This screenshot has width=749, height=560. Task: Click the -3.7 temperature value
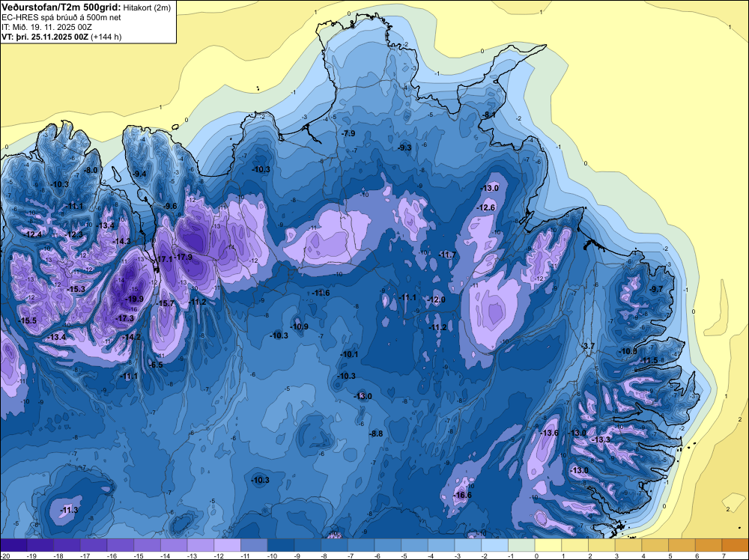coord(587,346)
